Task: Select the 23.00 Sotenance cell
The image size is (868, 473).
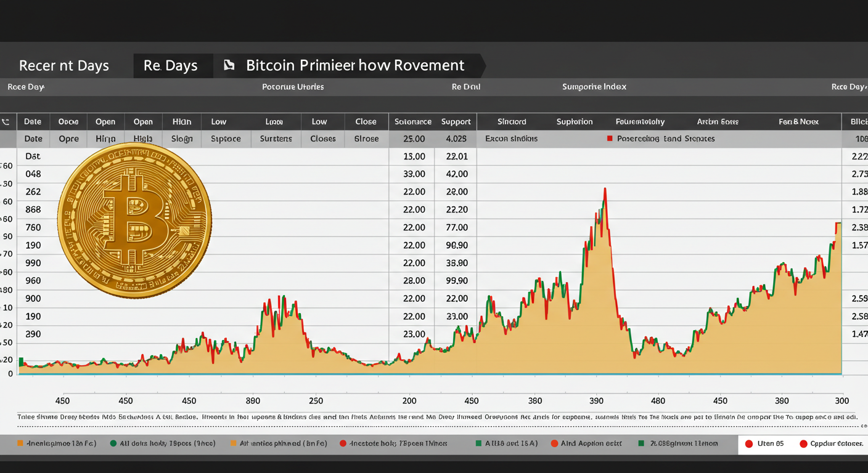Action: 414,334
